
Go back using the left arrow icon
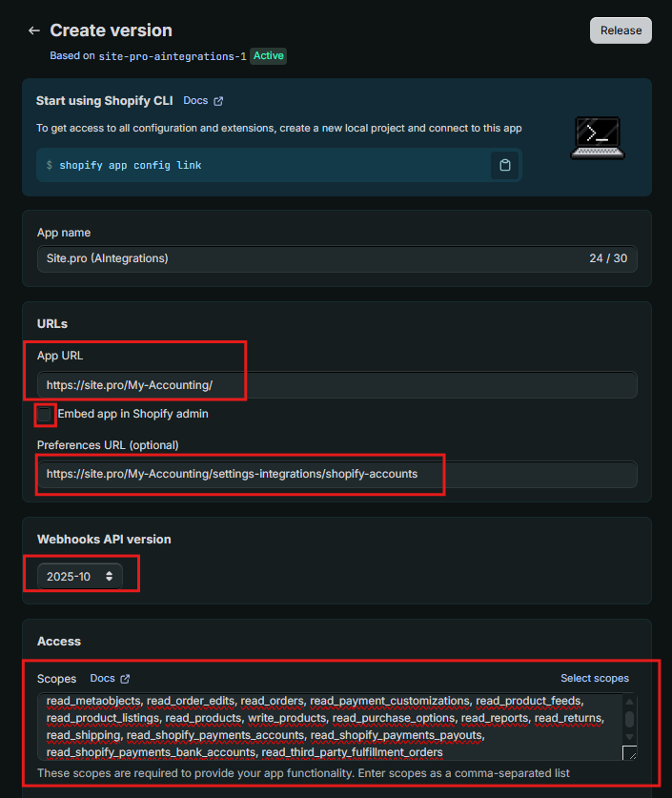(x=34, y=31)
